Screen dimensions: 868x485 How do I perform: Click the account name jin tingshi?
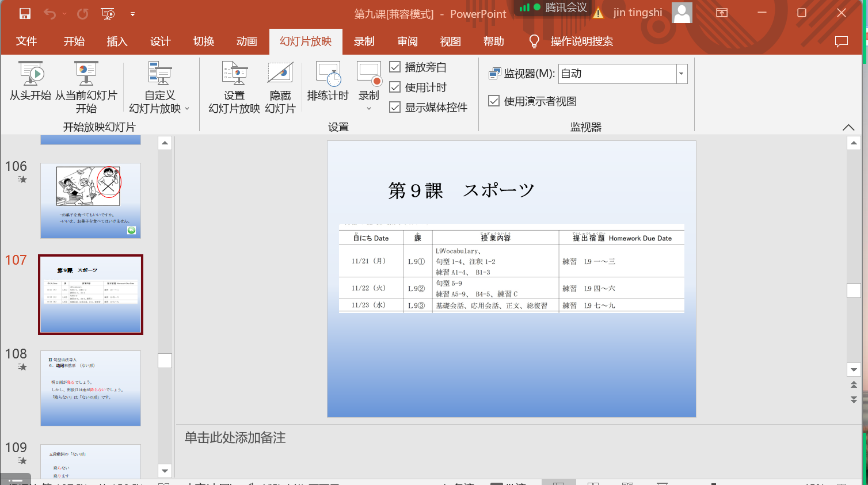coord(637,13)
